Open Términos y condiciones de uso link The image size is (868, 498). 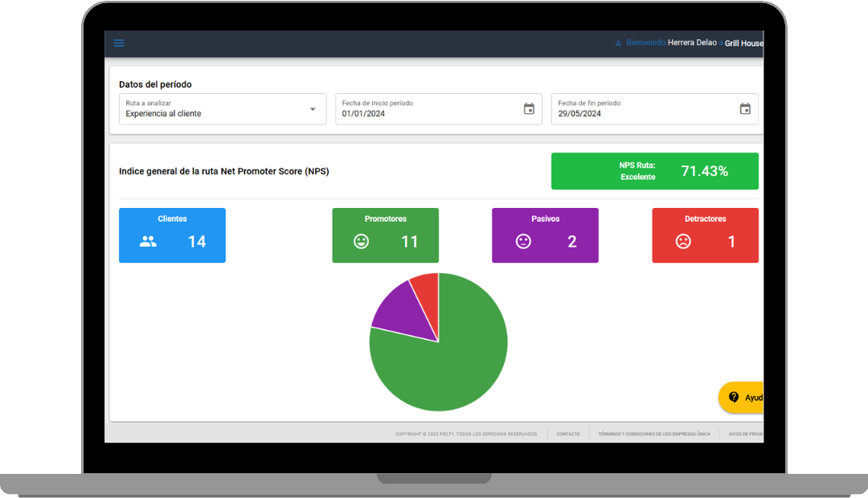click(x=654, y=434)
